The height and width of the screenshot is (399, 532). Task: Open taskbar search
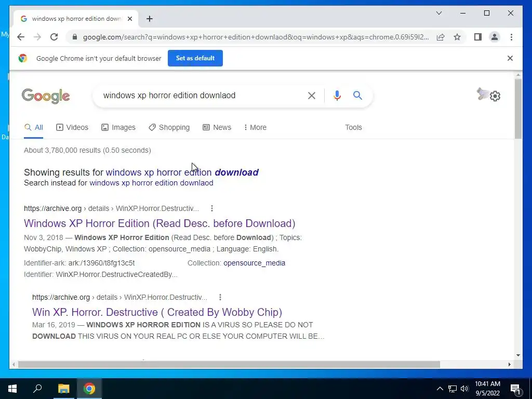(x=37, y=389)
